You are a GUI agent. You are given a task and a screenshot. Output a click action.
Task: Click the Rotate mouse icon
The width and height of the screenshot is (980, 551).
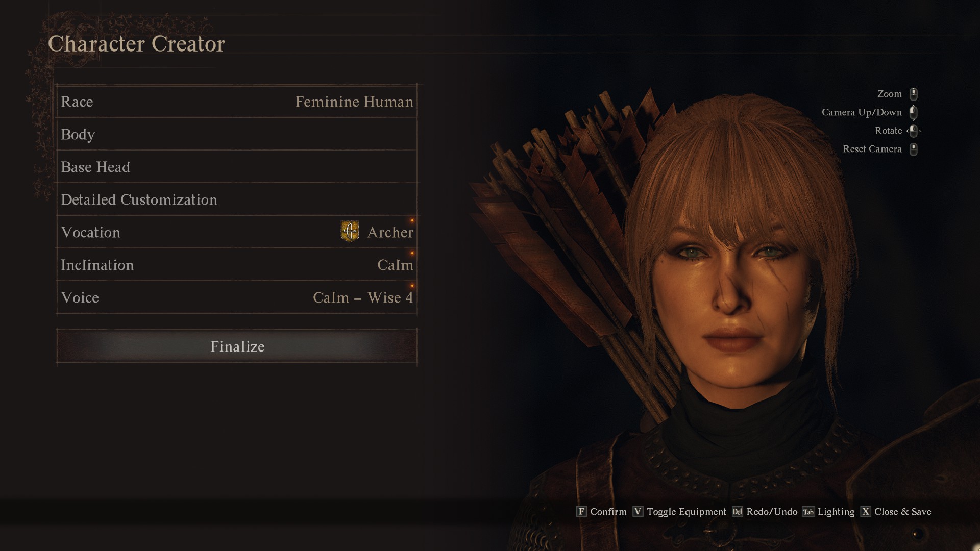tap(914, 131)
